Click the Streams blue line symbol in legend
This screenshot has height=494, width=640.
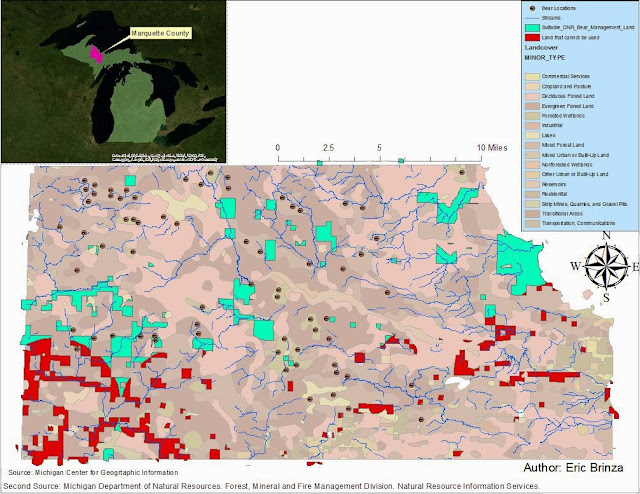coord(532,18)
